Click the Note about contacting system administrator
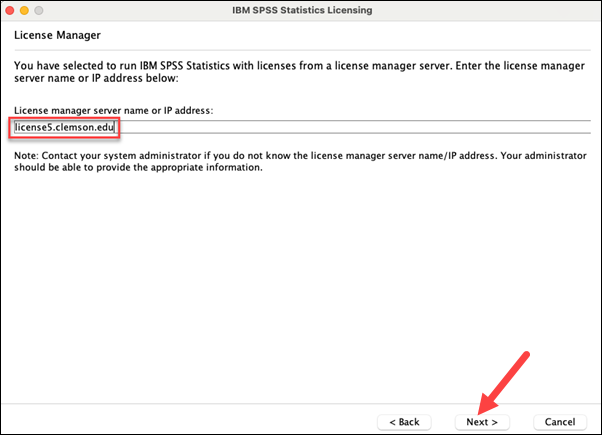Viewport: 602px width, 435px height. [300, 161]
